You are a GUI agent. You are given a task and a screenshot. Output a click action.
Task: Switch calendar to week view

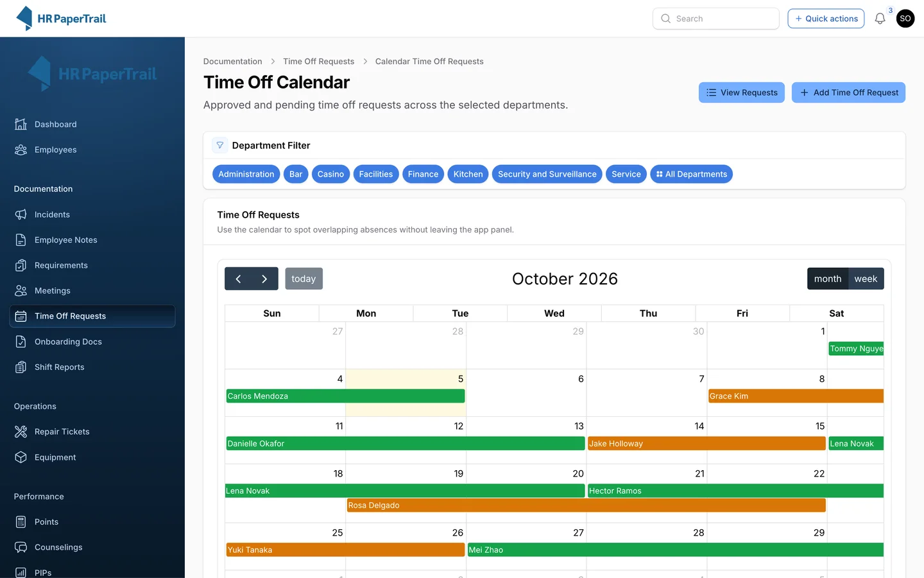coord(866,279)
